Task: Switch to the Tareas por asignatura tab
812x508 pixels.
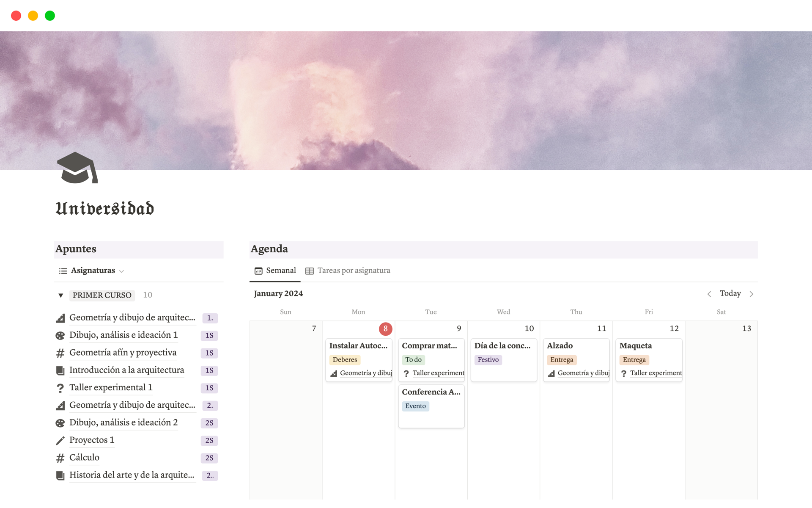Action: (354, 271)
